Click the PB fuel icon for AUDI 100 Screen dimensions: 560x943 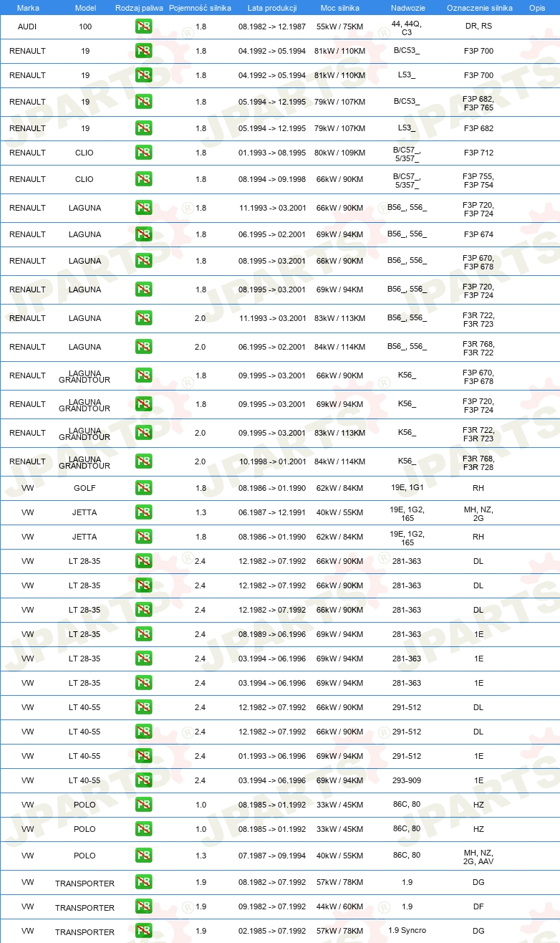(x=143, y=27)
